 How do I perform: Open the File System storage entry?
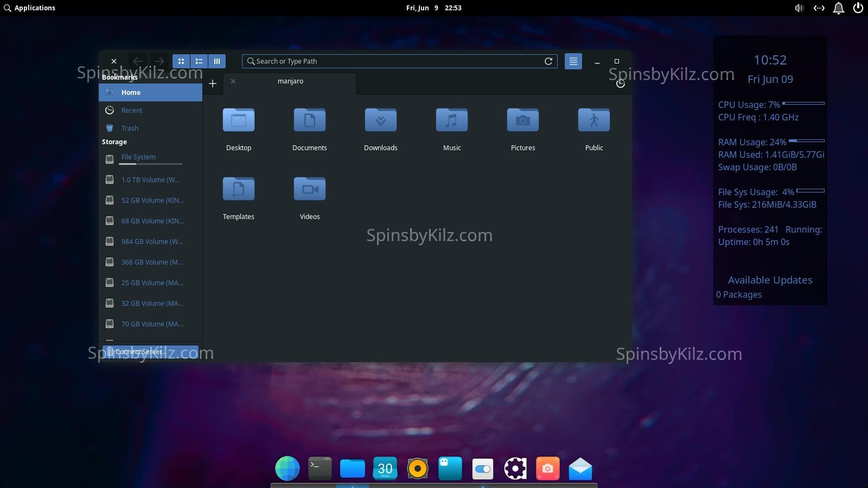pyautogui.click(x=138, y=157)
